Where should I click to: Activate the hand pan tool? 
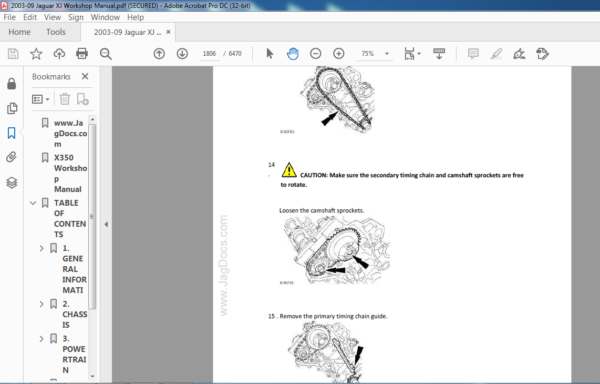293,54
